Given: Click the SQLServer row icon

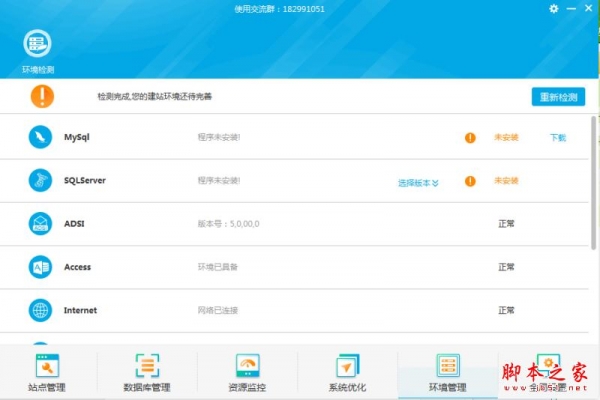Looking at the screenshot, I should (40, 181).
